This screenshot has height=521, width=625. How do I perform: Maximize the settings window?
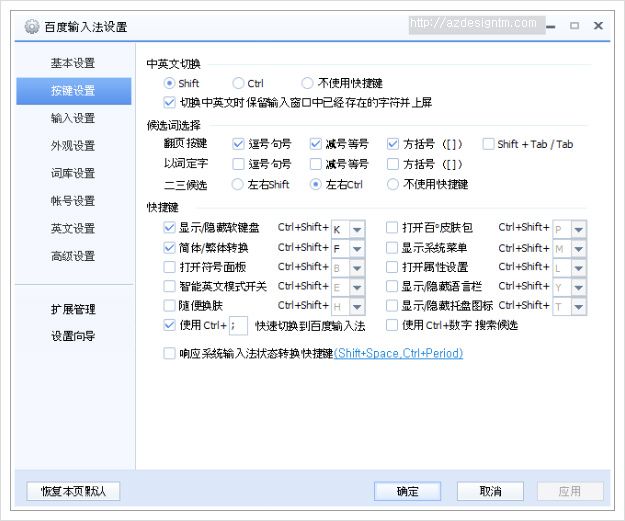574,26
